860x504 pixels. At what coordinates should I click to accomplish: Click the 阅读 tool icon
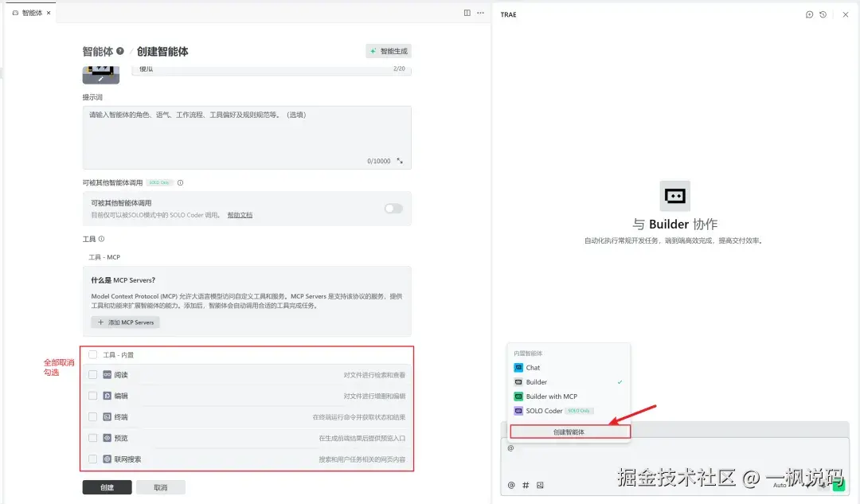(x=107, y=375)
